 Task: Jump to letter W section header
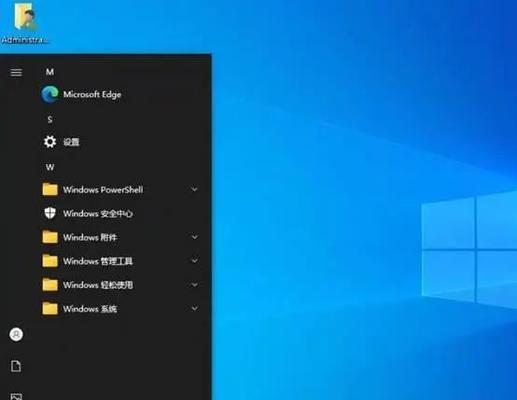tap(50, 167)
